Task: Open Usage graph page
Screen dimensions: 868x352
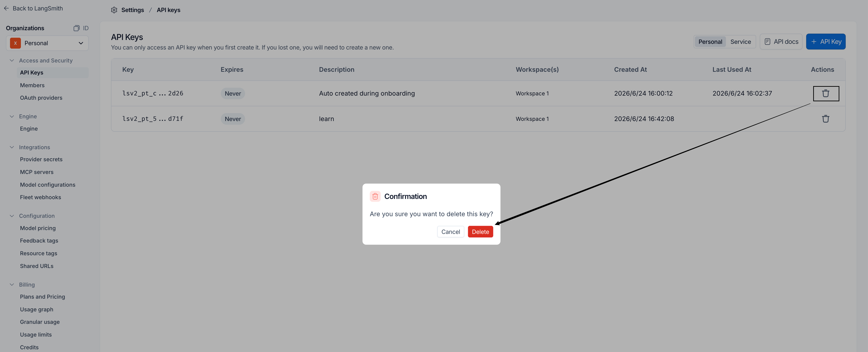Action: pos(36,310)
